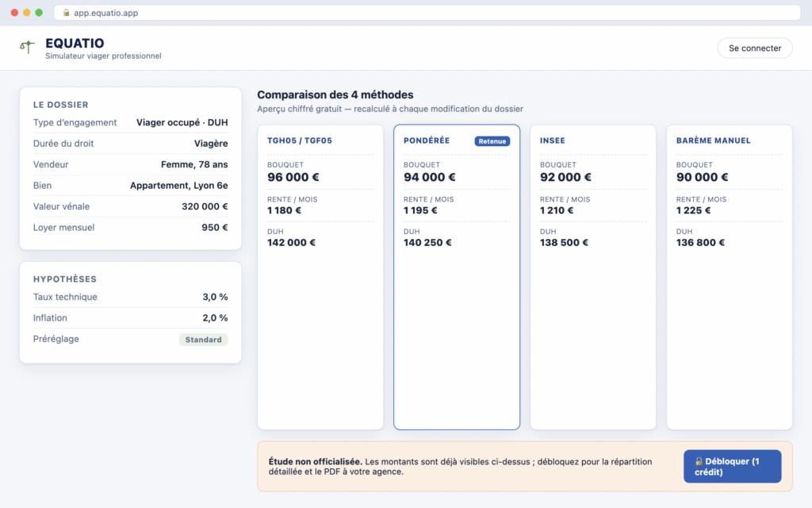
Task: Click the 'Viagère' duration value
Action: coord(211,144)
